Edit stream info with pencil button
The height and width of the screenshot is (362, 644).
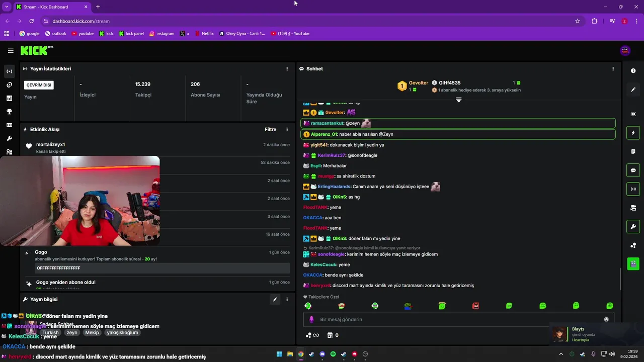[x=275, y=299]
